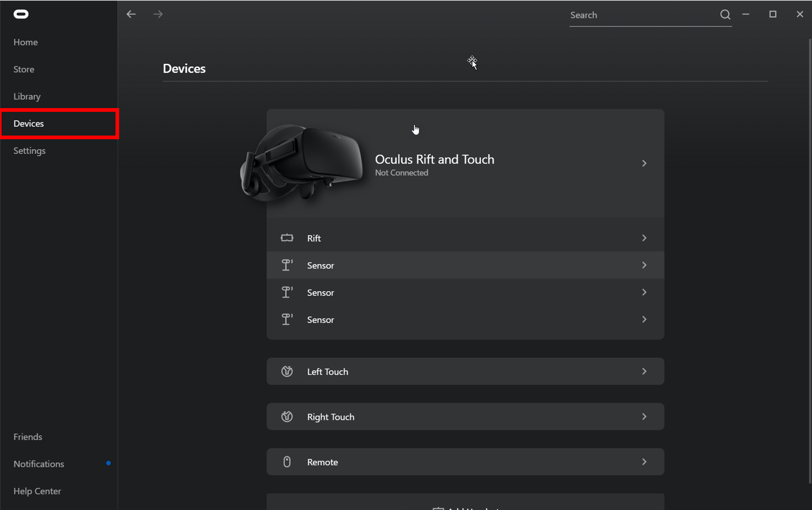
Task: Click the Not Connected status text
Action: [x=402, y=173]
